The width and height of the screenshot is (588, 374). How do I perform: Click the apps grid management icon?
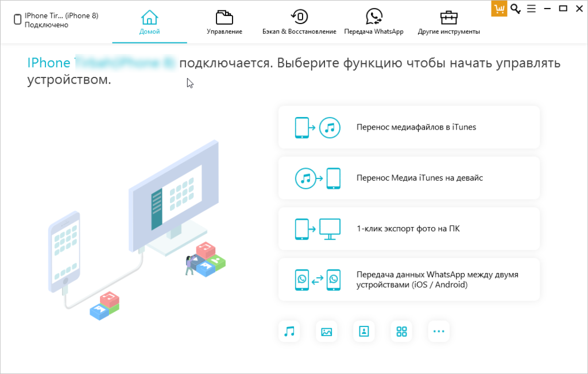click(x=401, y=331)
